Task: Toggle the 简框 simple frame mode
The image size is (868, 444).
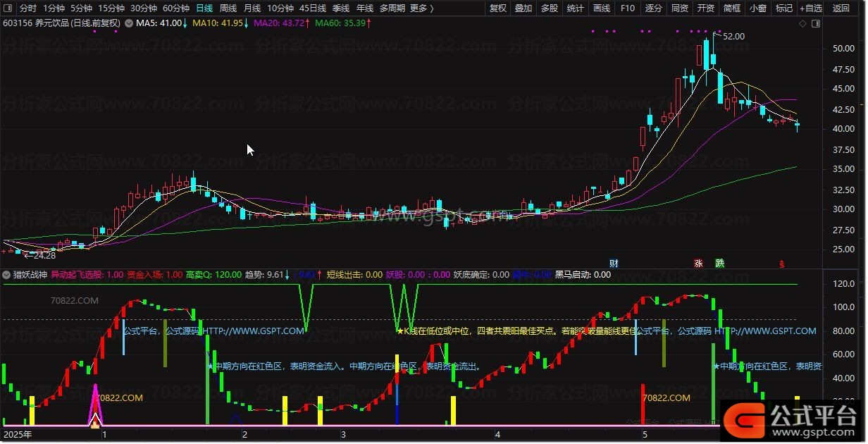Action: click(x=732, y=8)
